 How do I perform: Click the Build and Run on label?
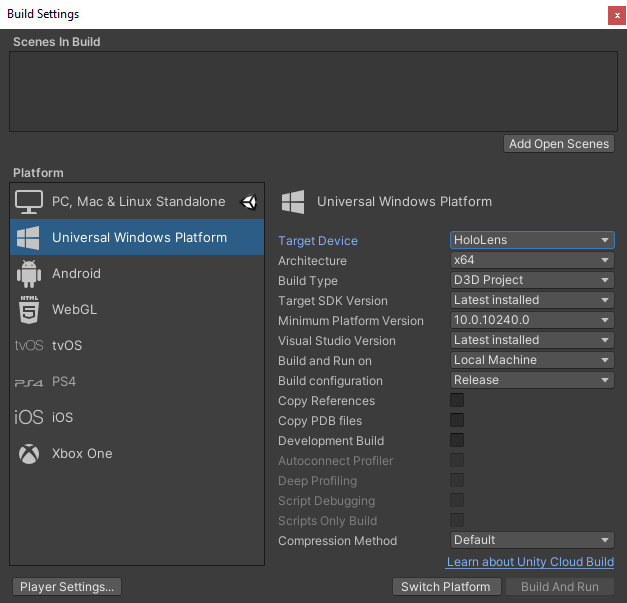click(325, 361)
